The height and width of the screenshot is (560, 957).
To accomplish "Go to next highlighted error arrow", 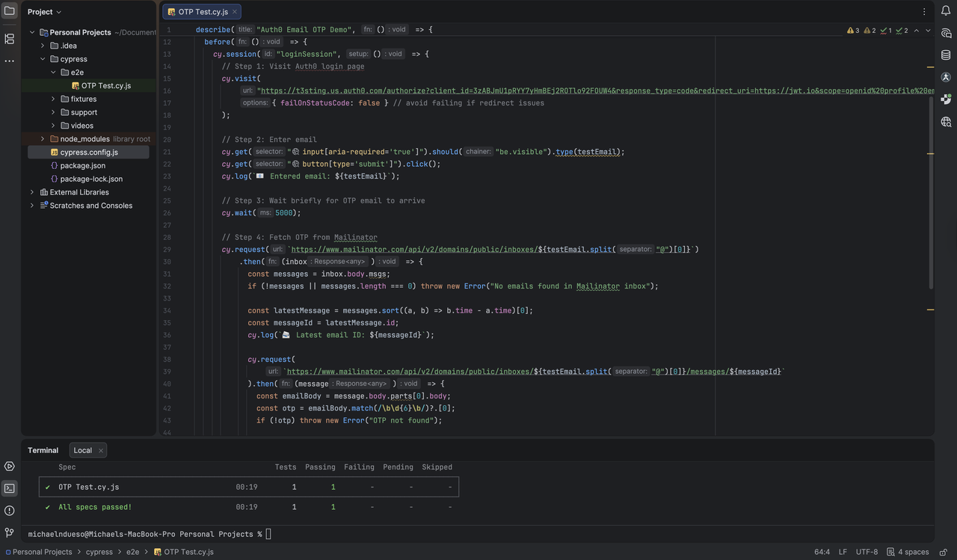I will (929, 31).
